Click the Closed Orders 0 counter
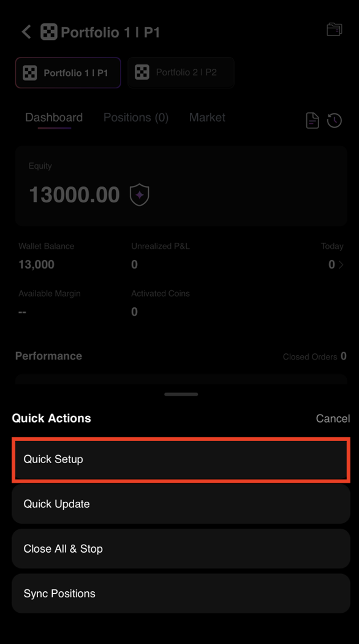 [314, 356]
